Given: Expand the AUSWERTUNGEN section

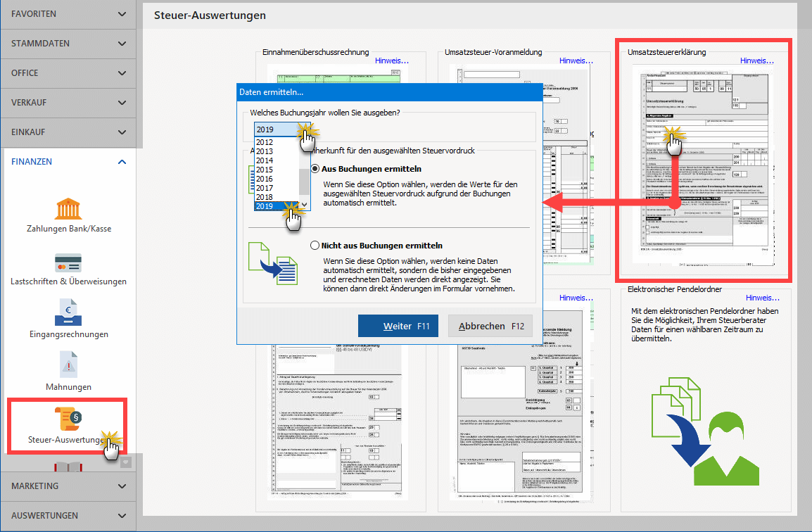Looking at the screenshot, I should (x=68, y=515).
